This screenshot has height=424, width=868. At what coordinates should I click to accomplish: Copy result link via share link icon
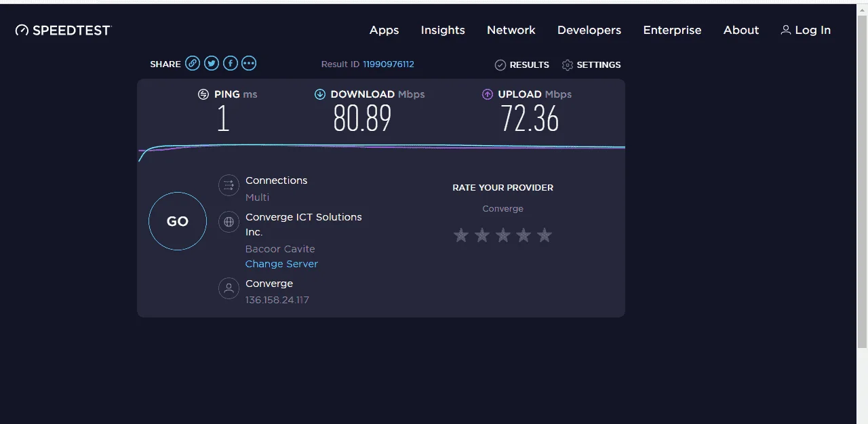click(x=193, y=64)
